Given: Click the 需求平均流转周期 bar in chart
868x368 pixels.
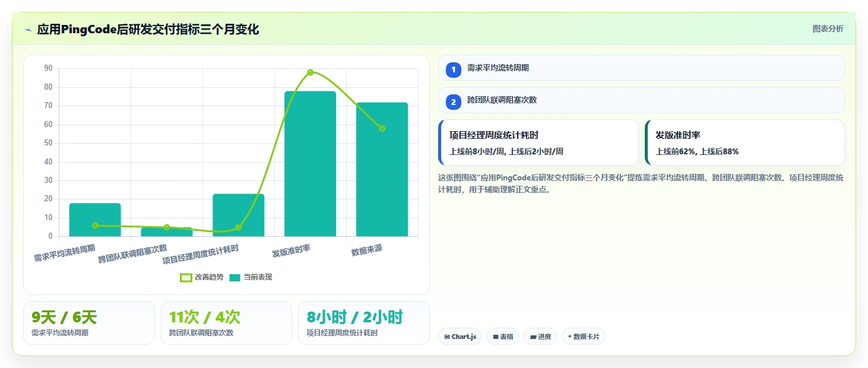Looking at the screenshot, I should [95, 220].
